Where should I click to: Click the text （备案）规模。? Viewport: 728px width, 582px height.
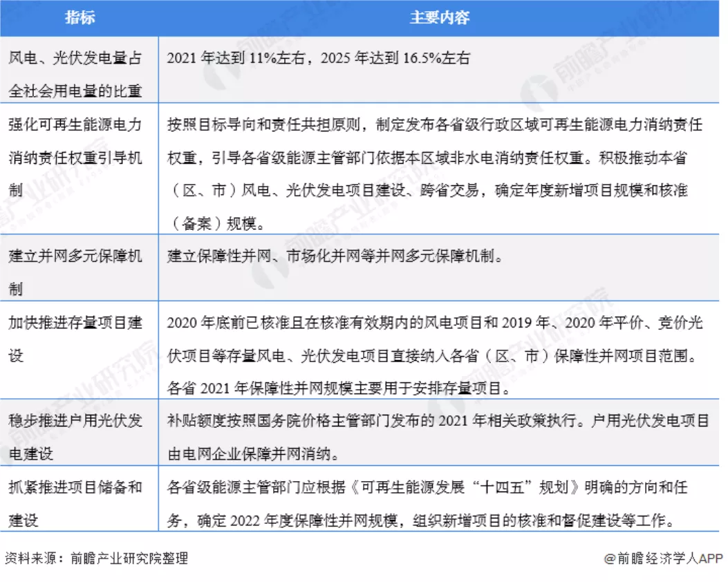pos(218,224)
